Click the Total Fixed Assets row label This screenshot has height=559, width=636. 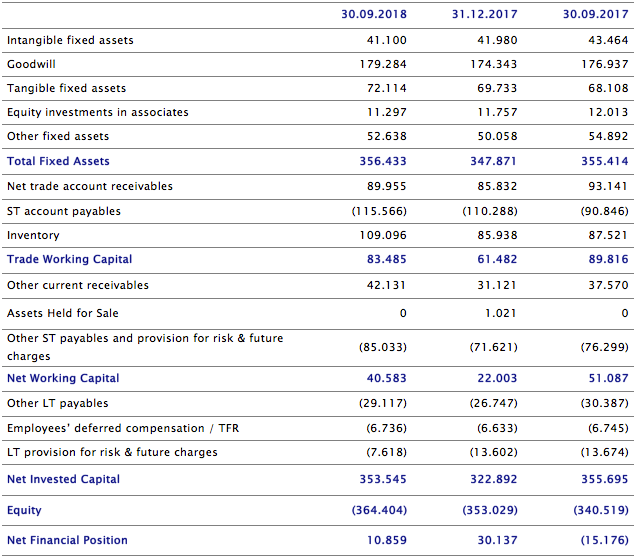58,161
